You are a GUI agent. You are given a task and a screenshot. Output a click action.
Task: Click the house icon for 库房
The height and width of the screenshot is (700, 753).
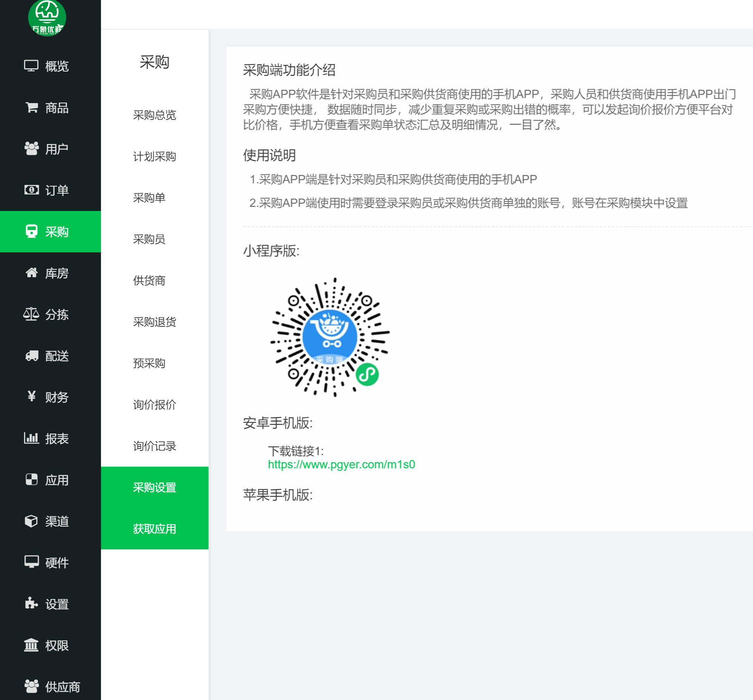click(x=31, y=273)
